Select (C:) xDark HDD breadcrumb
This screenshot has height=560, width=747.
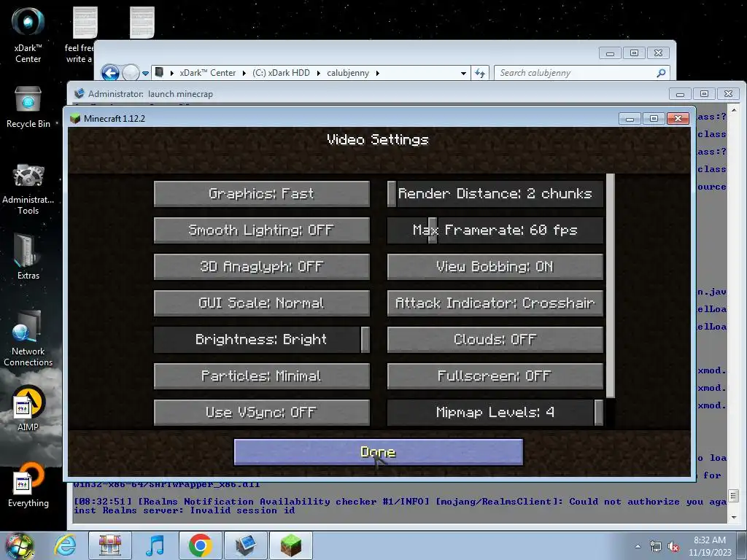click(281, 73)
